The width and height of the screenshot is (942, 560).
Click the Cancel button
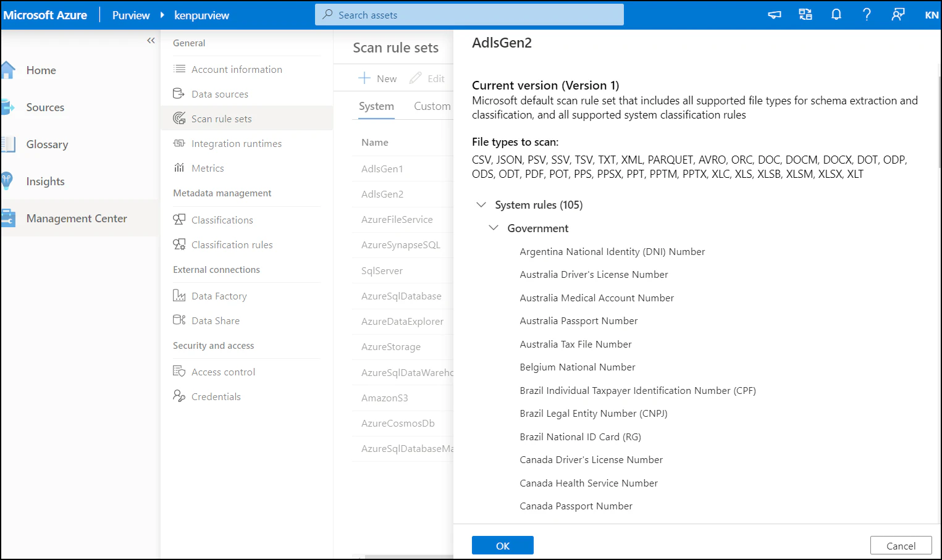[901, 546]
